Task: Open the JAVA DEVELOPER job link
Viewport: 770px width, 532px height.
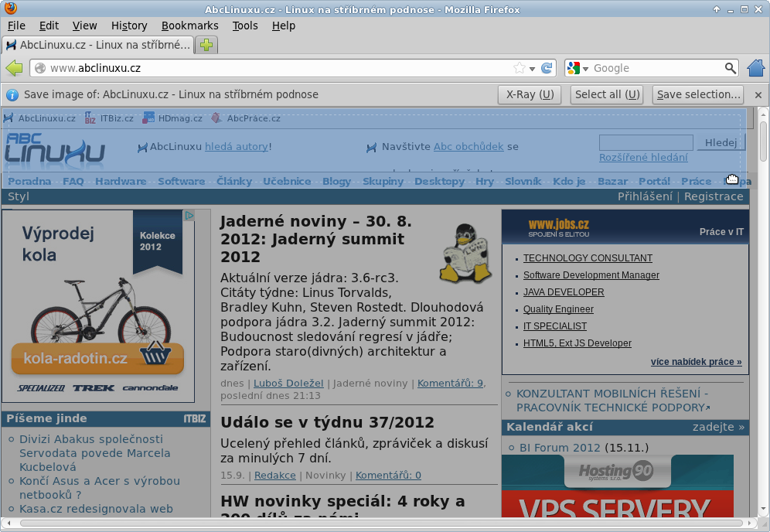Action: click(564, 292)
